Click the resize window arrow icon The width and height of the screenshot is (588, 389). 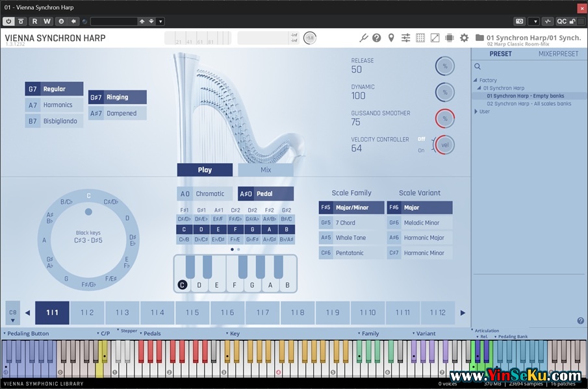click(x=435, y=38)
